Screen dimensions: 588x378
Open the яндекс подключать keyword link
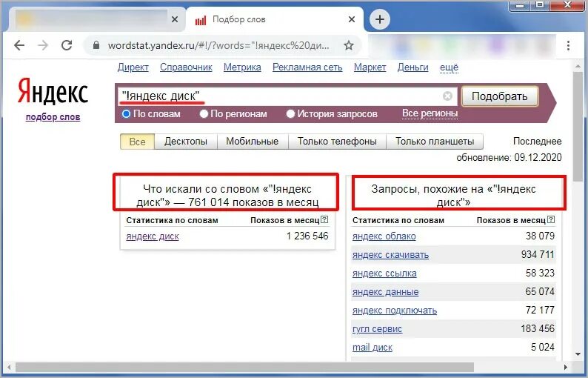coord(395,311)
